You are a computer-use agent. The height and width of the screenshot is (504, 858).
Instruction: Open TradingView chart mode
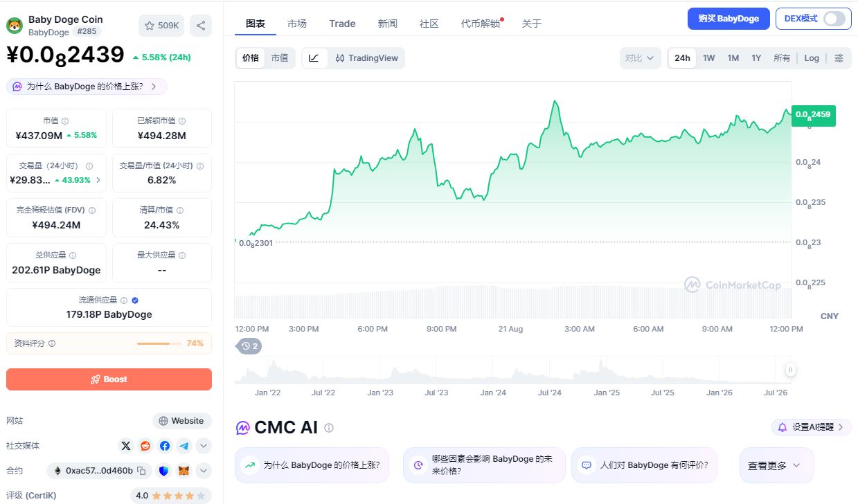367,58
